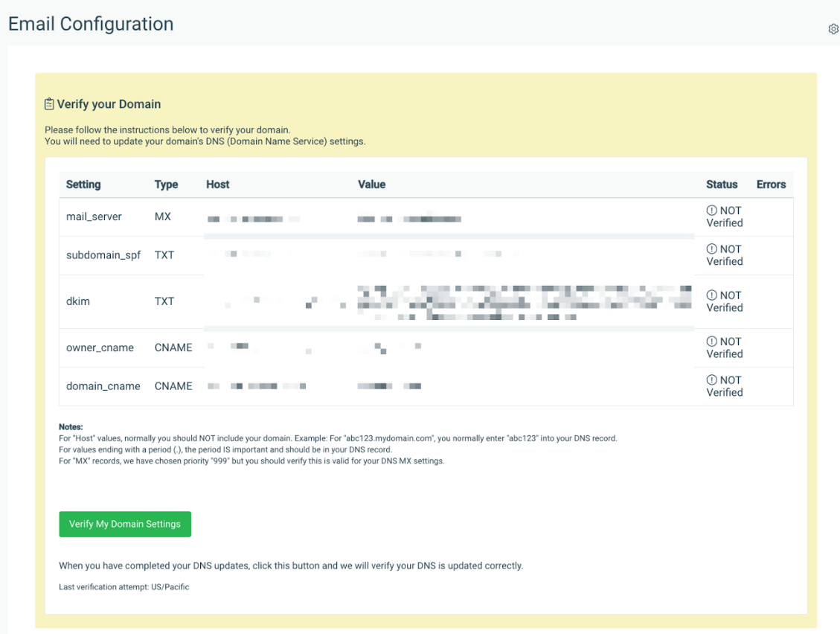Open the settings gear icon
Viewport: 840px width, 634px height.
pos(833,29)
